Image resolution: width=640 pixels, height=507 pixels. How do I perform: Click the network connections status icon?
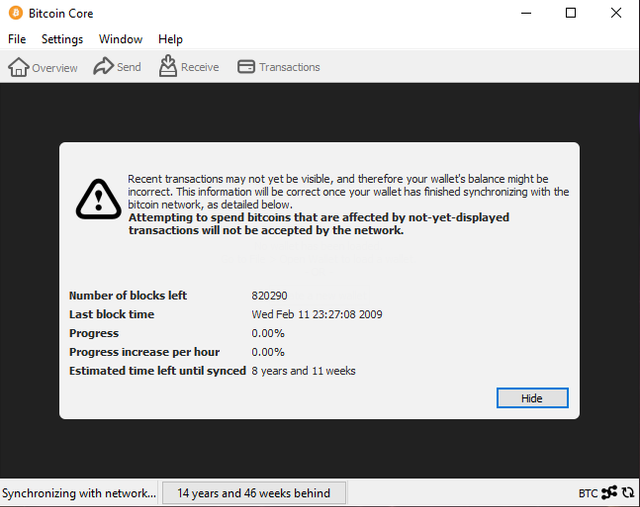609,493
